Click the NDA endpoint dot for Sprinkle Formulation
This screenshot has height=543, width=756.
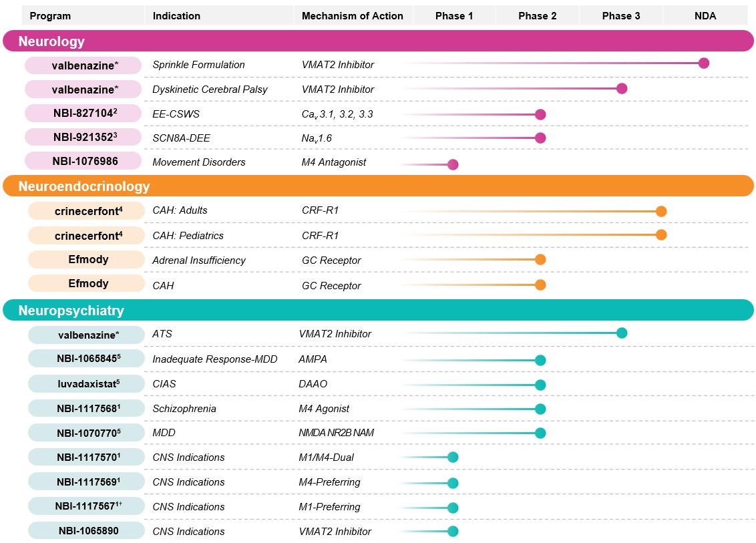pyautogui.click(x=703, y=63)
